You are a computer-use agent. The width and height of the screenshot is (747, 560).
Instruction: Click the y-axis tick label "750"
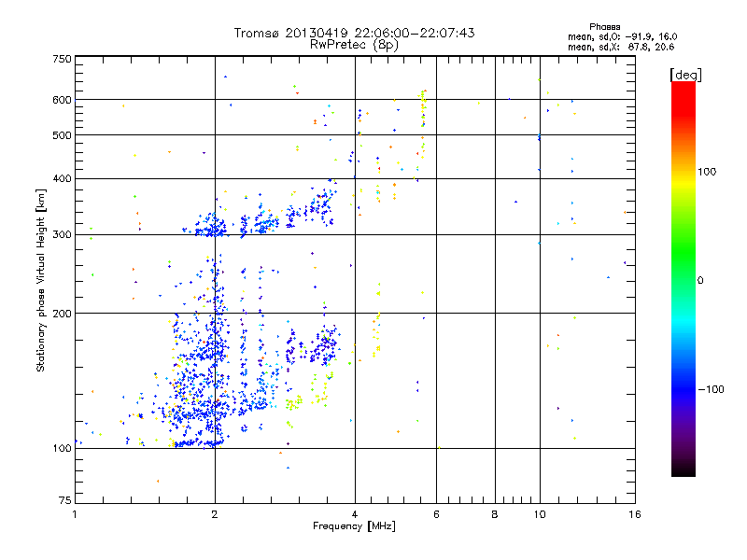point(62,59)
